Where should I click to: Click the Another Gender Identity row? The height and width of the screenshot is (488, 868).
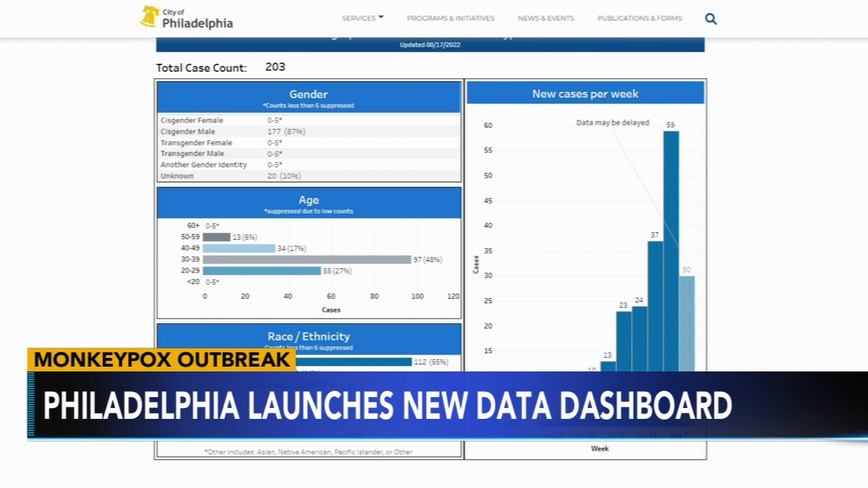pos(309,165)
